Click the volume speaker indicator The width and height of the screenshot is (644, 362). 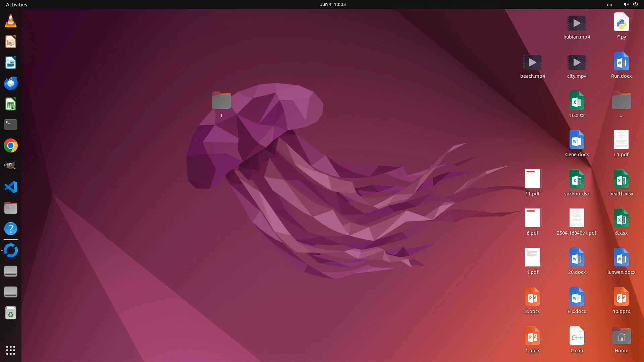click(x=626, y=4)
